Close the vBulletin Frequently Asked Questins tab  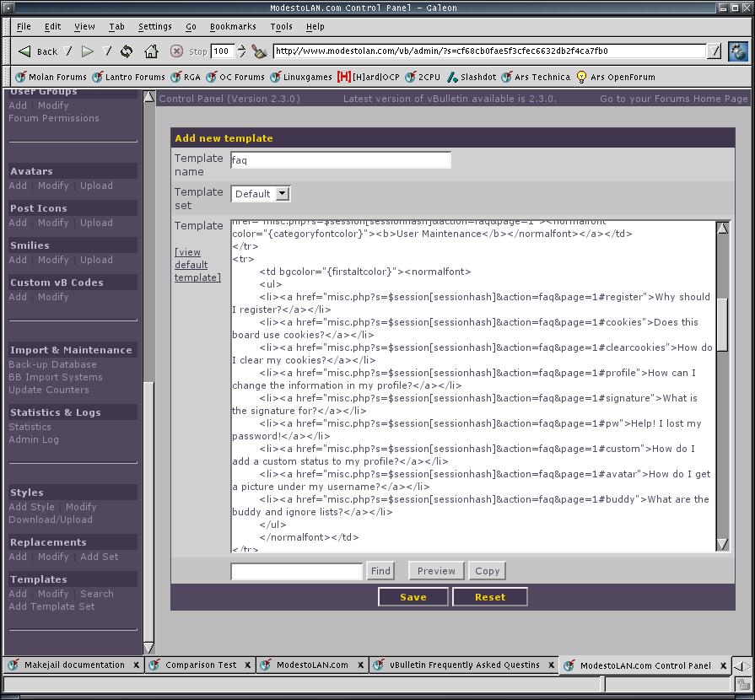(552, 665)
